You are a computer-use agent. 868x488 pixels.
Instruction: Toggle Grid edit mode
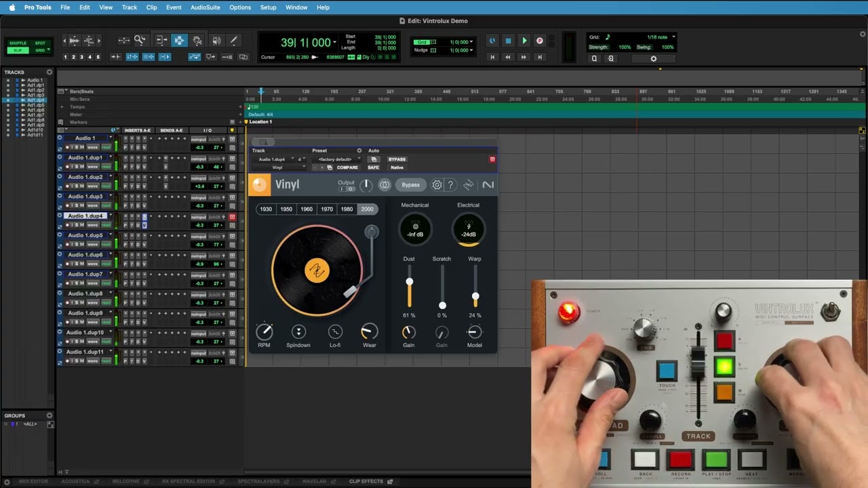40,50
